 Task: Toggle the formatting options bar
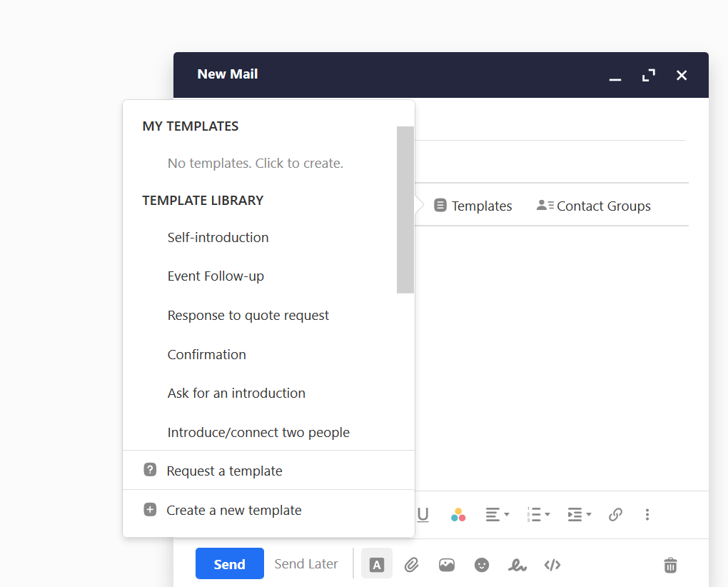(x=376, y=563)
